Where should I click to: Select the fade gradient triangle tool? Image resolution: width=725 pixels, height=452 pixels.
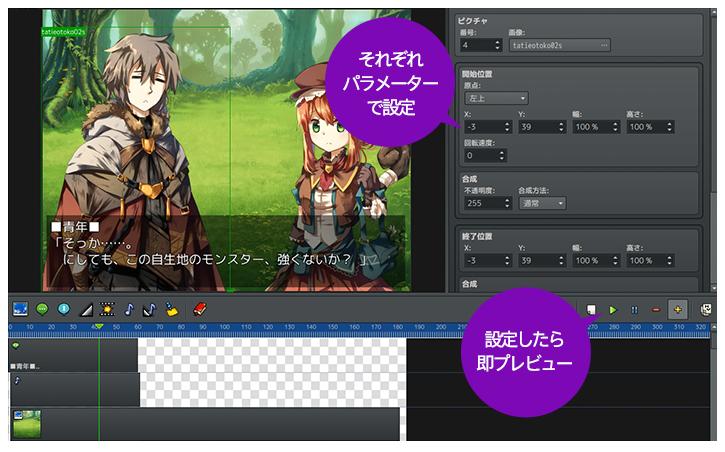point(86,310)
